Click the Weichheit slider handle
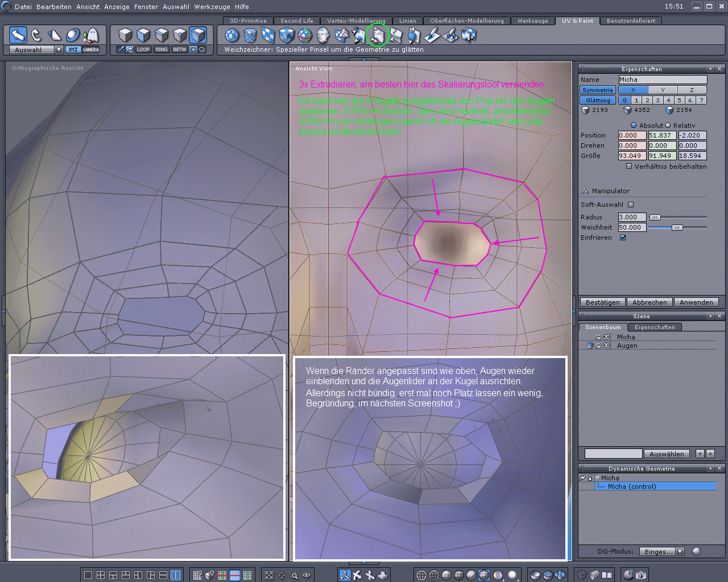The width and height of the screenshot is (728, 582). (677, 227)
